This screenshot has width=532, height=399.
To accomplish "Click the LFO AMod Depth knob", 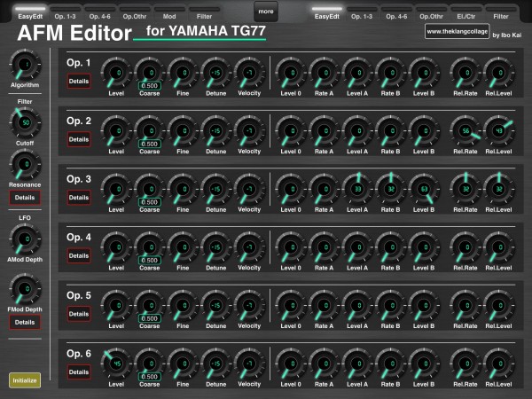I will pyautogui.click(x=25, y=239).
